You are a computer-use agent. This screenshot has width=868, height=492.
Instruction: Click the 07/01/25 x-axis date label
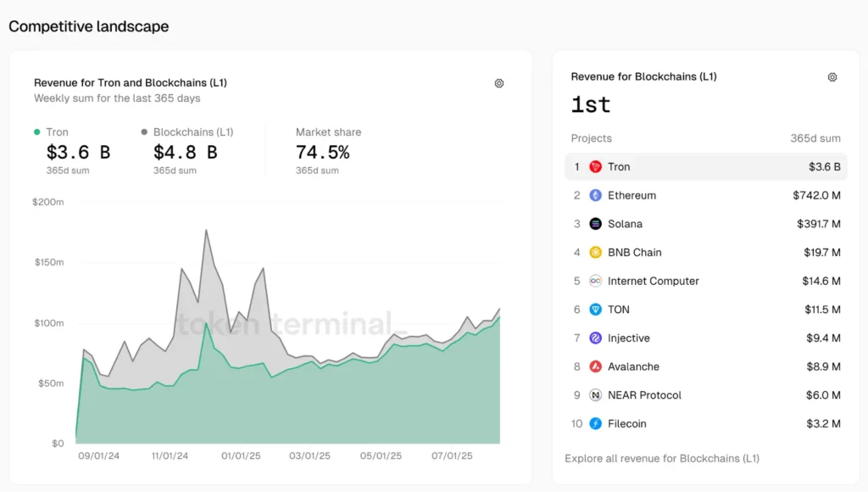click(452, 456)
